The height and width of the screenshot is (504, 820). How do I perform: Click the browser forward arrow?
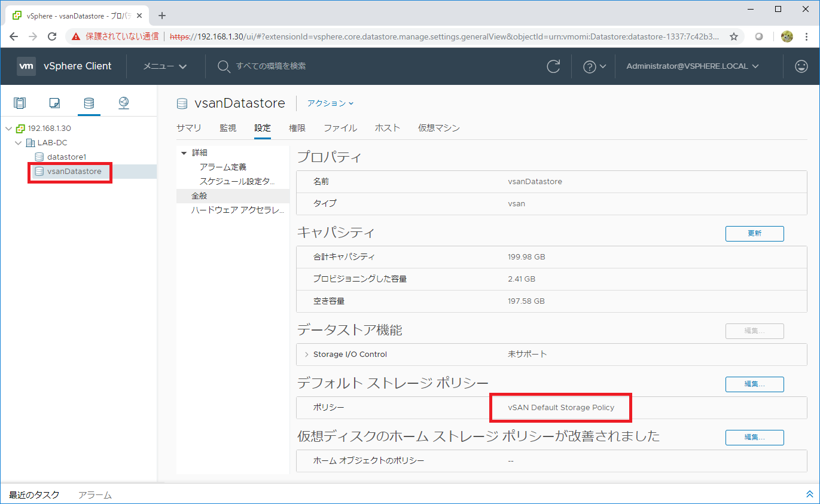pyautogui.click(x=33, y=36)
